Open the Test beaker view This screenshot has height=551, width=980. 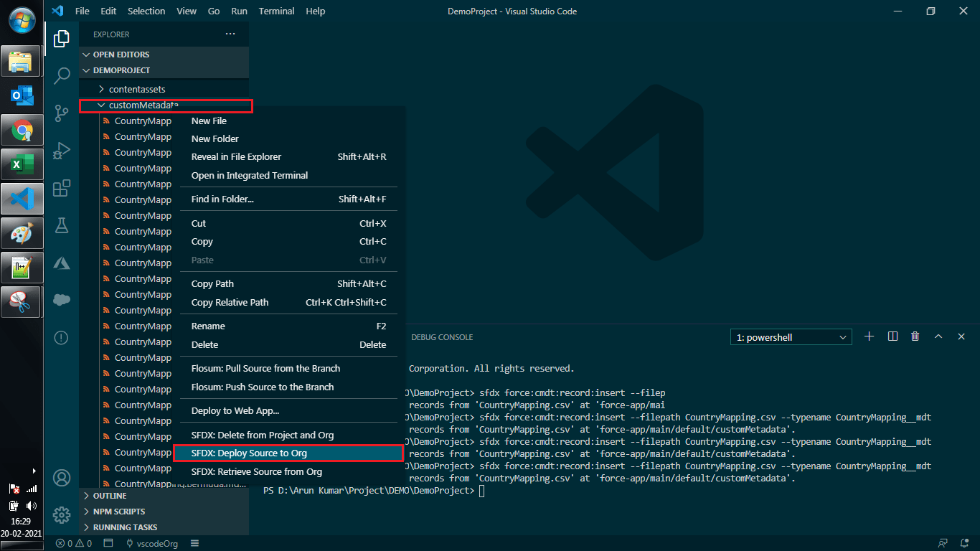62,225
